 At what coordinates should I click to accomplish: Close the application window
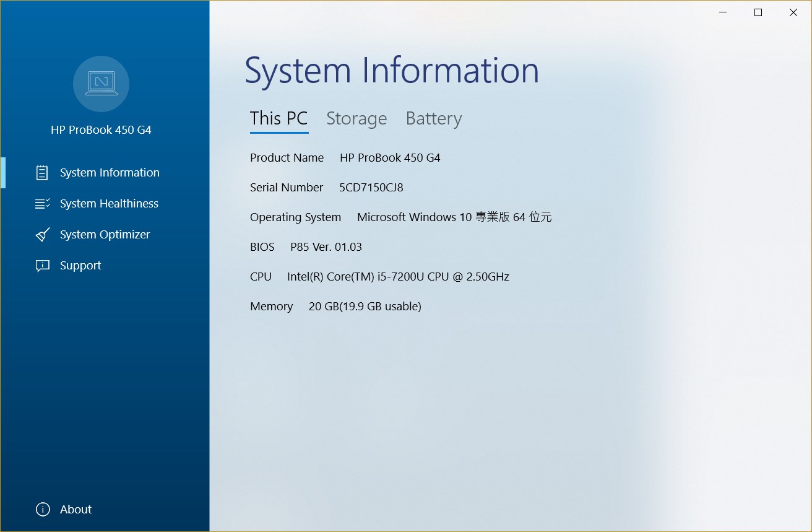pyautogui.click(x=793, y=12)
